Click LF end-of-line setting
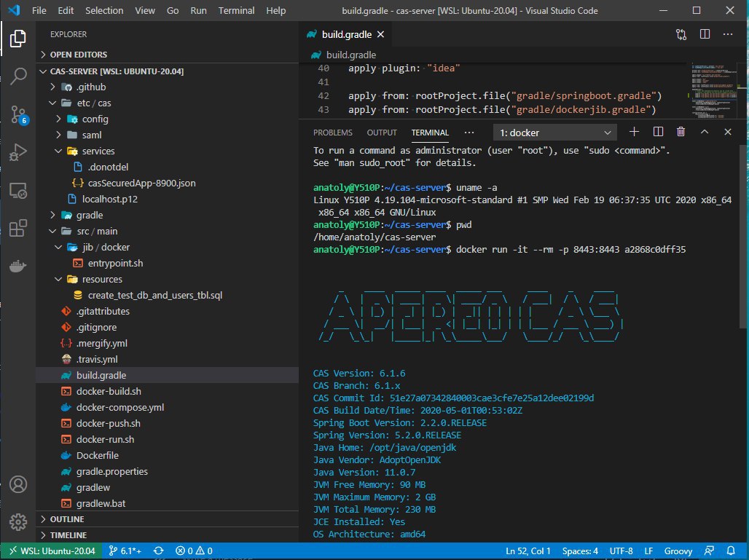The image size is (749, 560). tap(648, 551)
